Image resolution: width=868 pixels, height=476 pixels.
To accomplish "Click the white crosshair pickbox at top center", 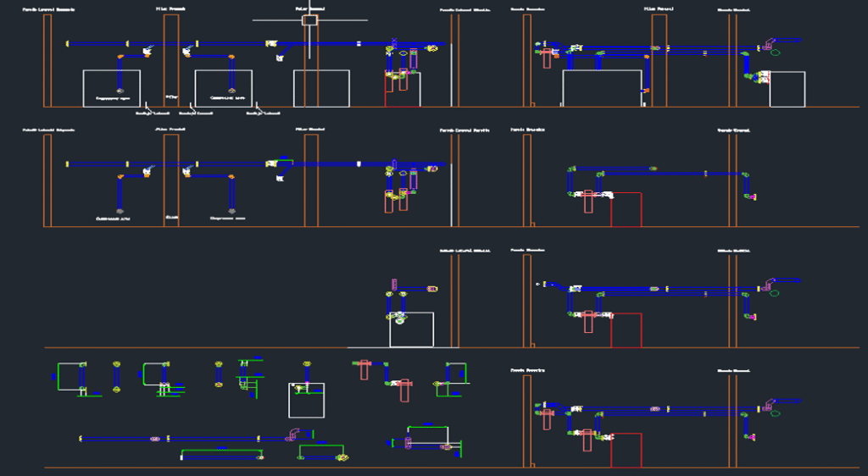I will [x=310, y=19].
